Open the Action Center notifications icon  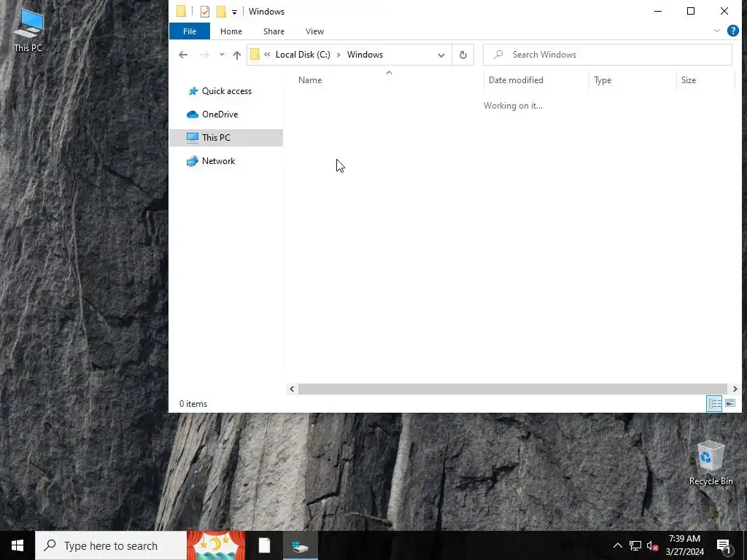724,545
